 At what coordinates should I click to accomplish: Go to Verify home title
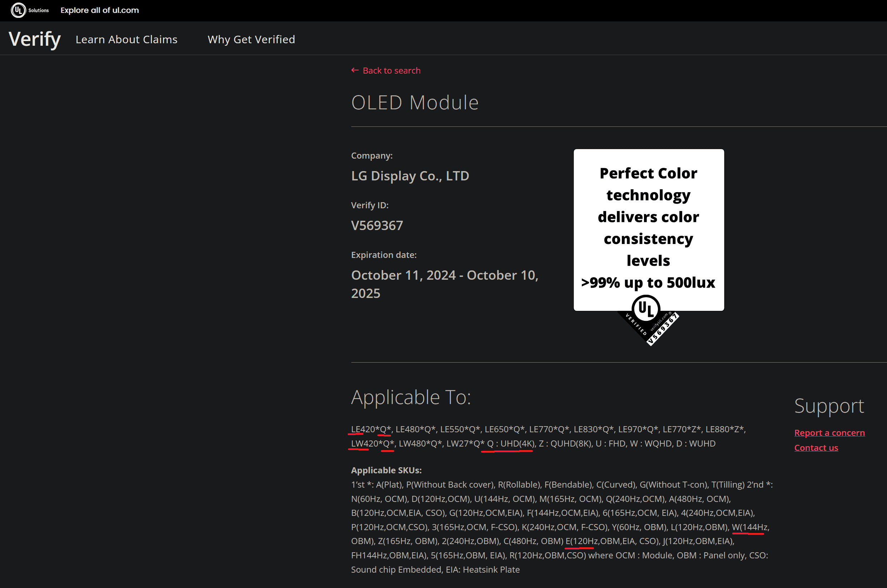(x=35, y=39)
